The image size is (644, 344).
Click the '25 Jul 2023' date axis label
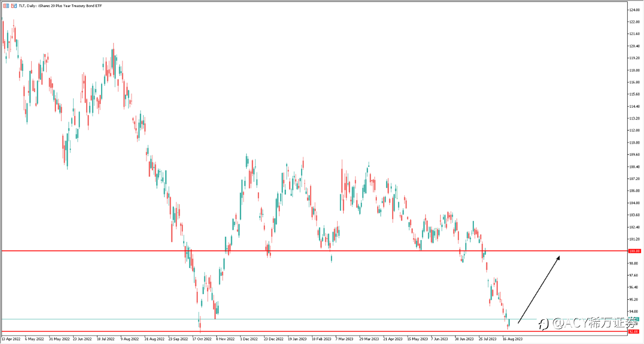(488, 339)
